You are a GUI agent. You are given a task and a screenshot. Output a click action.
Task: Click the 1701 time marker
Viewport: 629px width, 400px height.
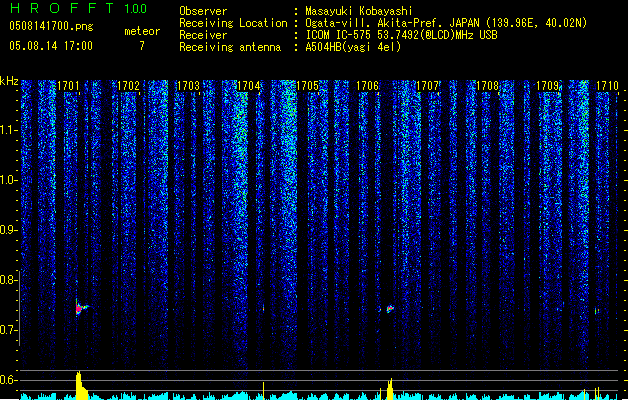(x=68, y=86)
